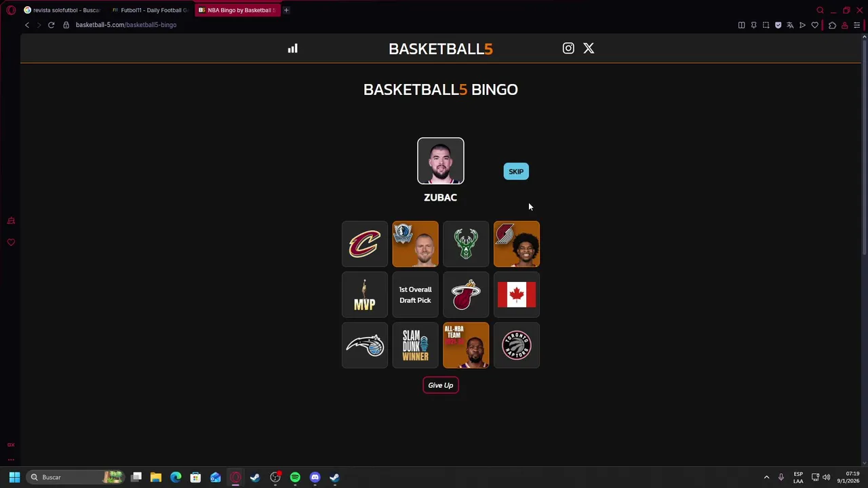
Task: Open OBS Studio from the taskbar
Action: tap(275, 477)
